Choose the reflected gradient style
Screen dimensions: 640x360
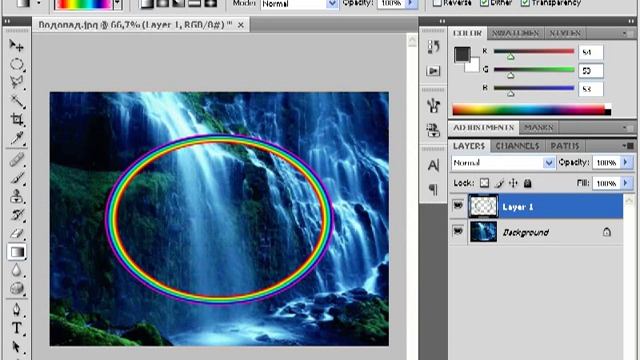pyautogui.click(x=194, y=3)
